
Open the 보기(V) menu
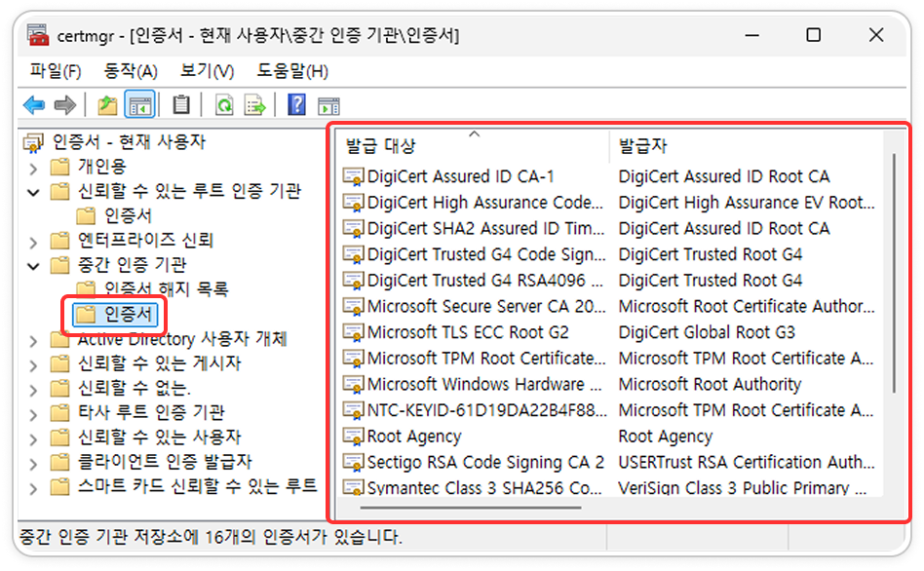click(207, 71)
